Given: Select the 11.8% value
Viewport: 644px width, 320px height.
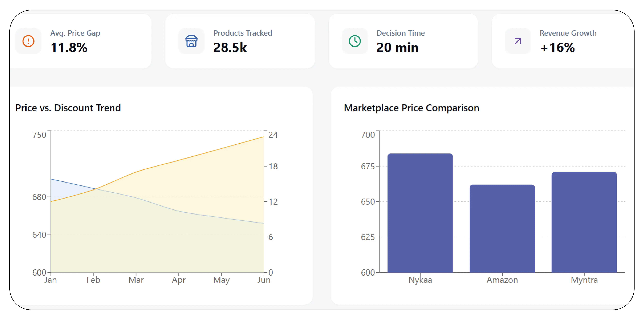Looking at the screenshot, I should coord(69,48).
